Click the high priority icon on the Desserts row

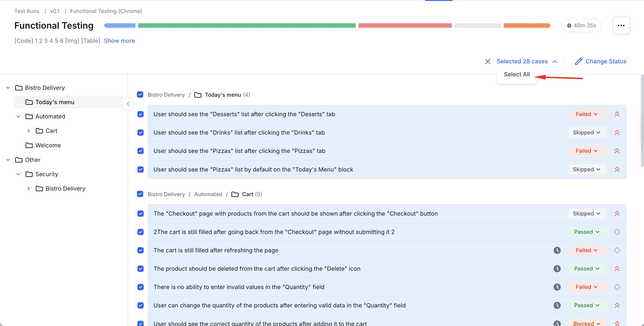(x=617, y=114)
